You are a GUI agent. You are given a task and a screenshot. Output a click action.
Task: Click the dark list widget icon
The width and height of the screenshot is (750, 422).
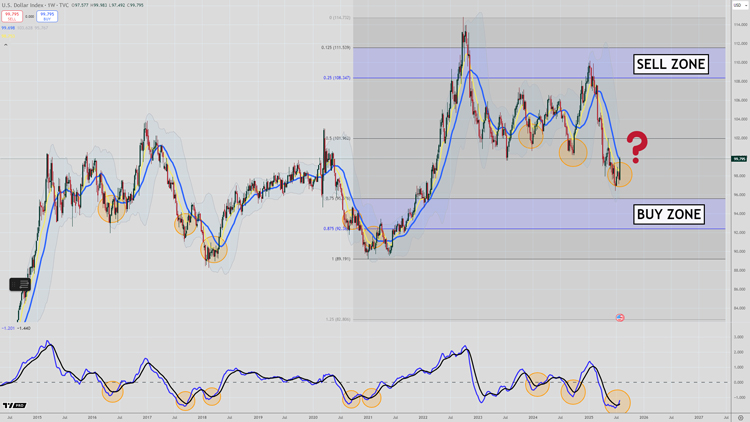[x=20, y=284]
